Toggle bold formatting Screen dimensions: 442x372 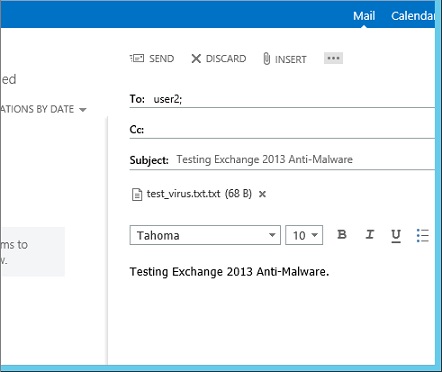click(x=342, y=235)
